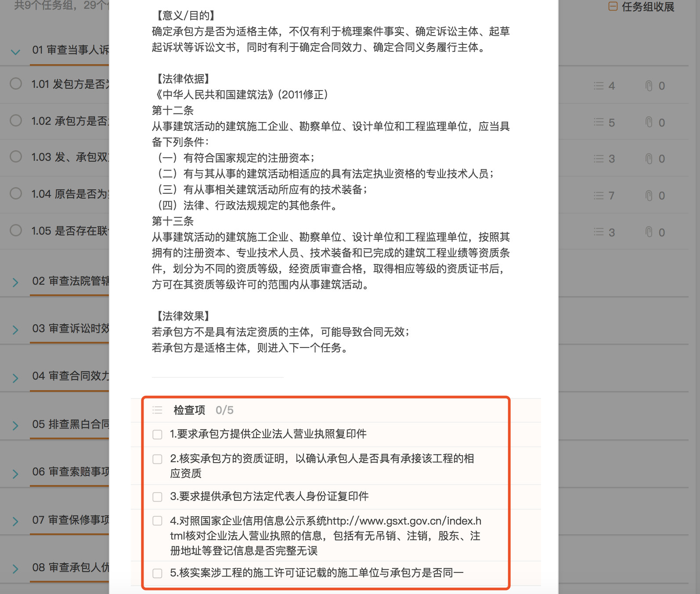
Task: Open task 1.02 承包方 in the list
Action: coord(69,121)
